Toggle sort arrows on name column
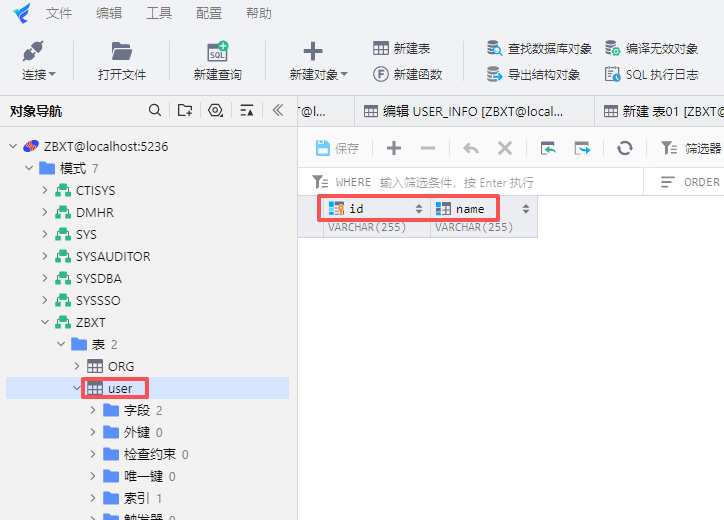 (526, 209)
